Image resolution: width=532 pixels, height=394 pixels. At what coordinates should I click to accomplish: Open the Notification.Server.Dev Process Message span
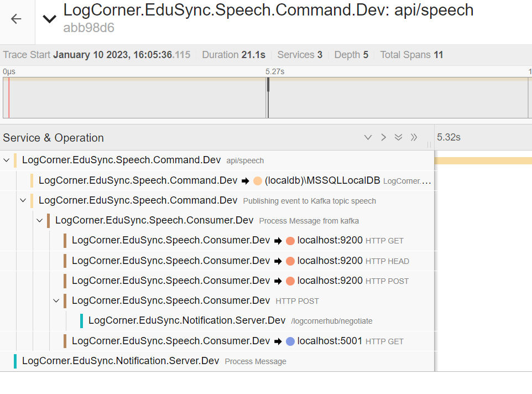tap(217, 361)
